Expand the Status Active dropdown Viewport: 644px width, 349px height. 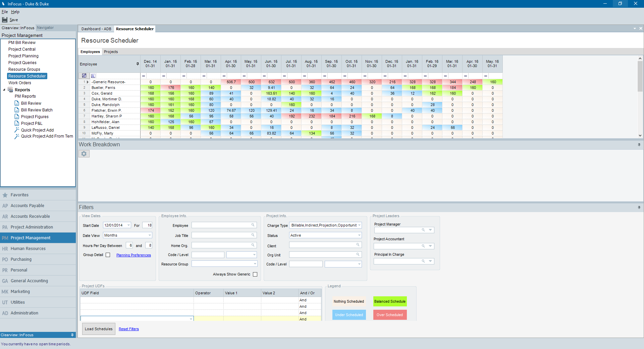359,236
